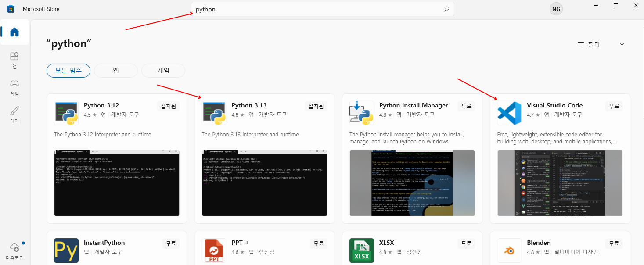Select the 게임 category filter tab
The height and width of the screenshot is (265, 644).
coord(163,70)
